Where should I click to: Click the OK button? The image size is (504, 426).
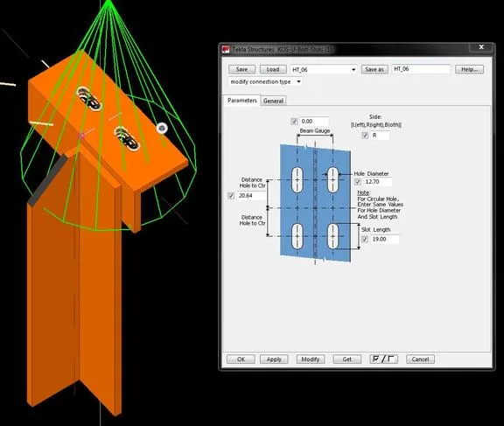pos(241,360)
